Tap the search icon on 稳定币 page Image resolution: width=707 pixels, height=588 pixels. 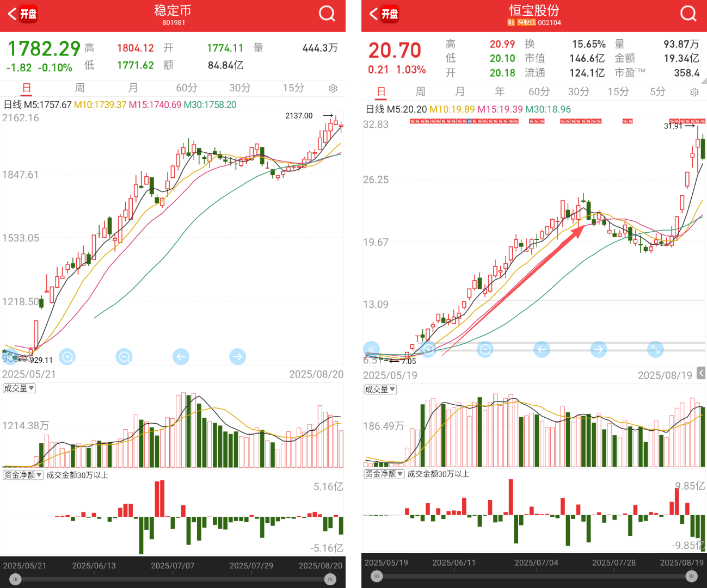327,14
